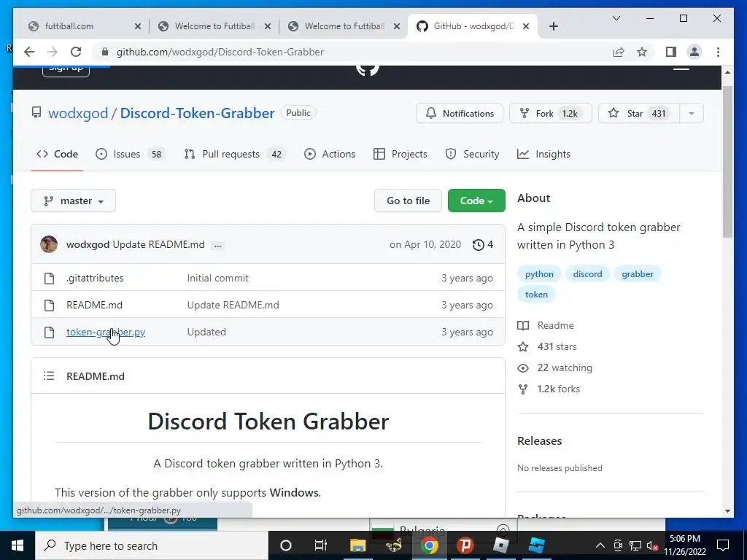Click the token topic tag
The height and width of the screenshot is (560, 747).
(536, 295)
